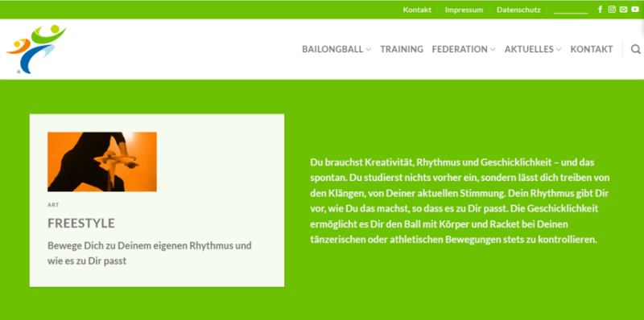Open the Instagram profile icon
644x320 pixels.
612,10
